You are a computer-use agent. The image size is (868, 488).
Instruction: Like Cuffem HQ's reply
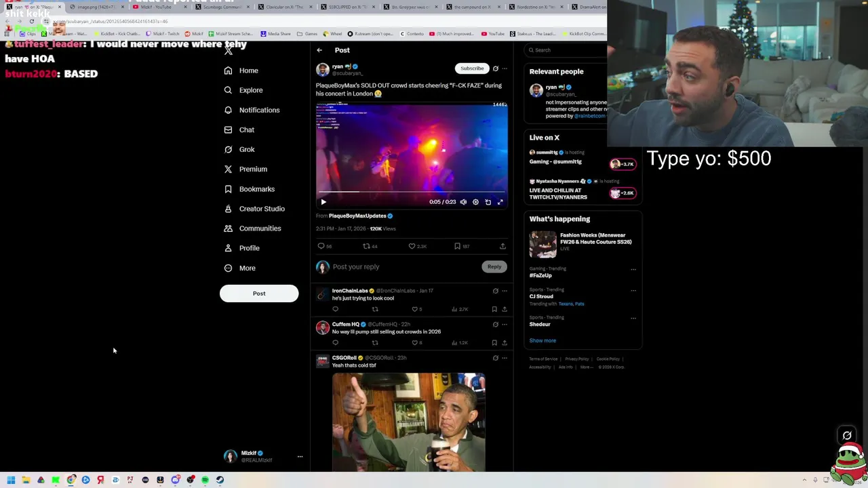pos(417,343)
